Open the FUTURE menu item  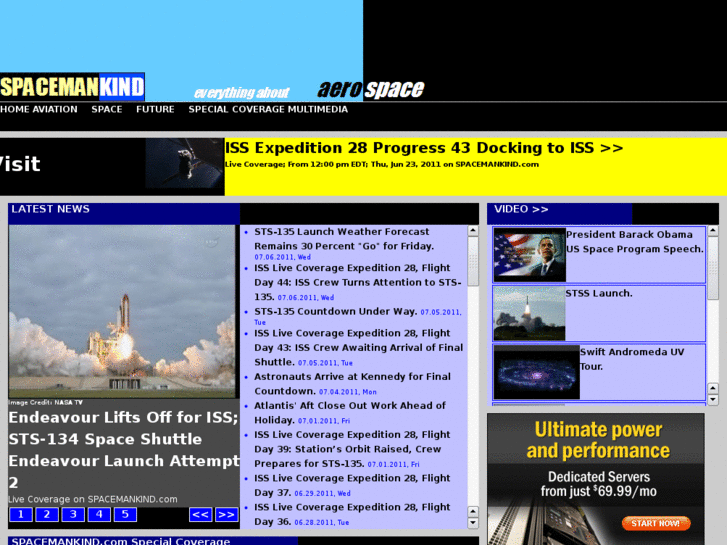coord(155,109)
